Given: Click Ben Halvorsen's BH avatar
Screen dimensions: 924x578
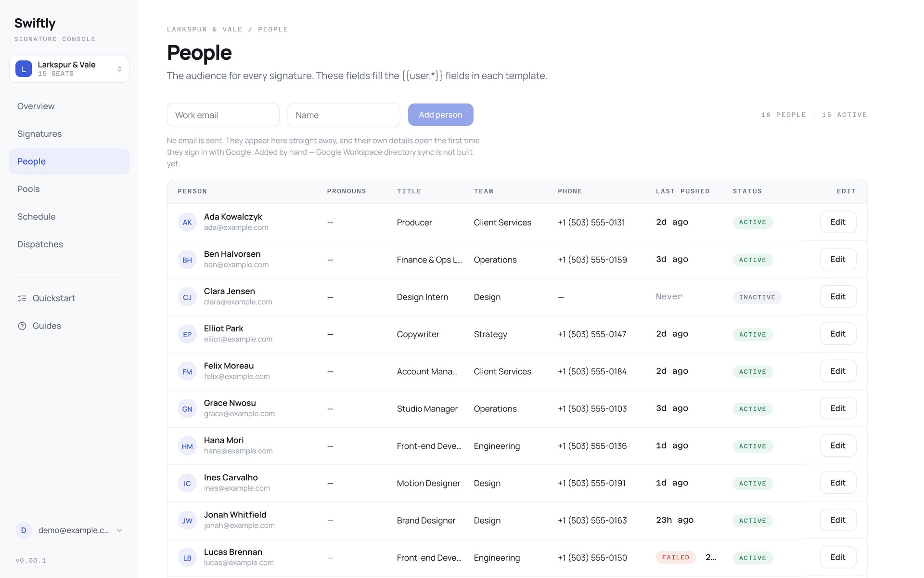Looking at the screenshot, I should pos(187,260).
